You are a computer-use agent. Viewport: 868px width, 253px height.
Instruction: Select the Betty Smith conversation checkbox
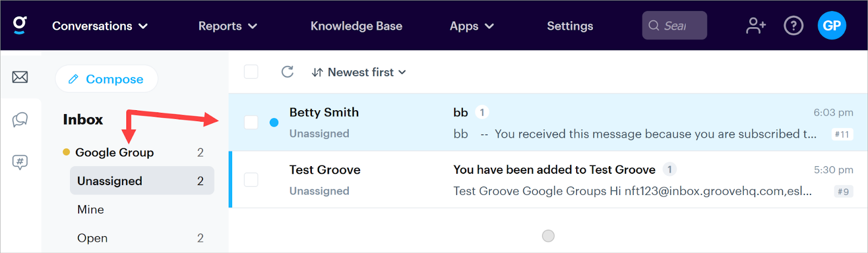pyautogui.click(x=251, y=122)
